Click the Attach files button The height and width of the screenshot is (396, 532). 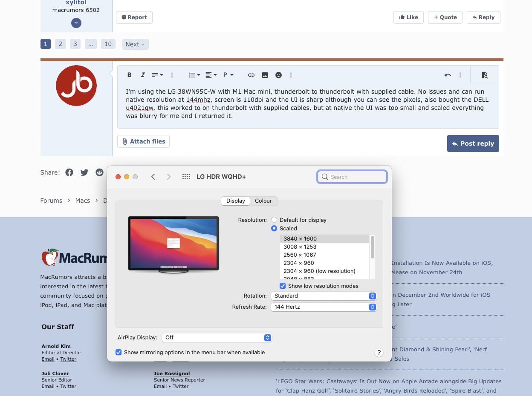pyautogui.click(x=143, y=141)
